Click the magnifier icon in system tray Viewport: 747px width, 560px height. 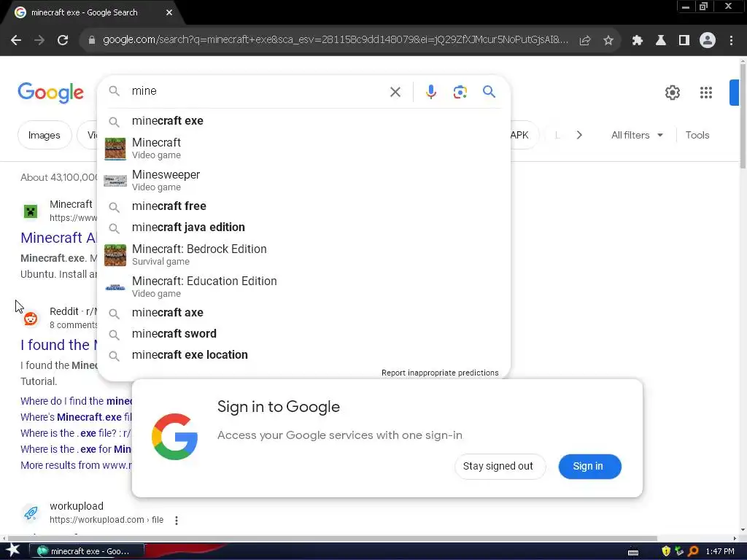click(x=693, y=551)
